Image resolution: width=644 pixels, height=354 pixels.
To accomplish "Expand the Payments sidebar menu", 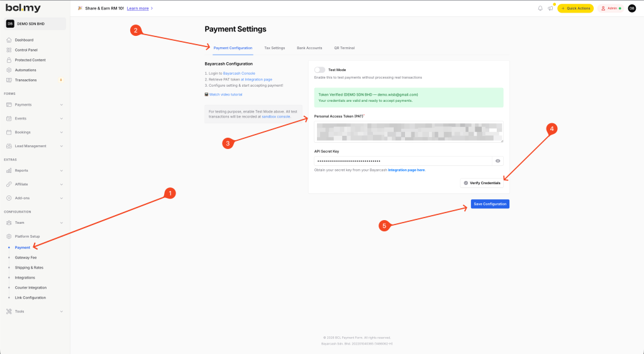I will tap(35, 104).
